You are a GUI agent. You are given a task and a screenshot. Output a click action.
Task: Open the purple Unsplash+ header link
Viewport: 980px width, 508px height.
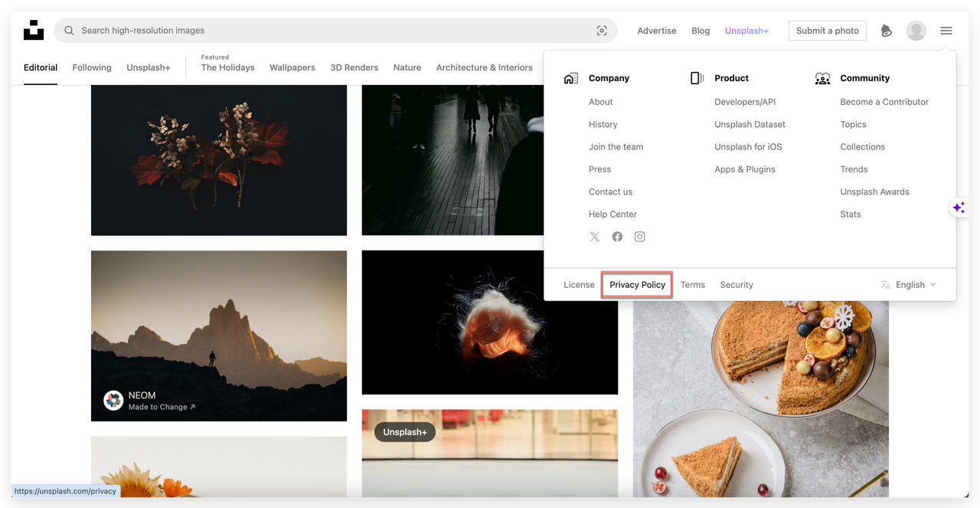(x=746, y=31)
